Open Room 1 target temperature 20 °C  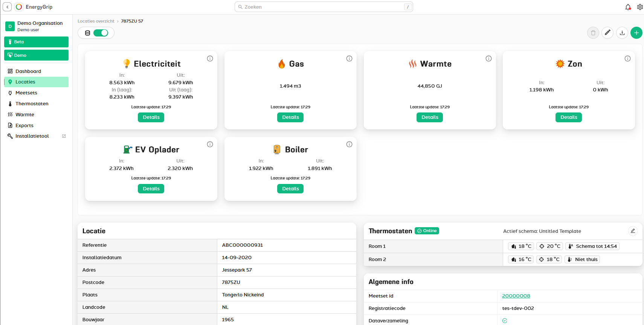[549, 246]
